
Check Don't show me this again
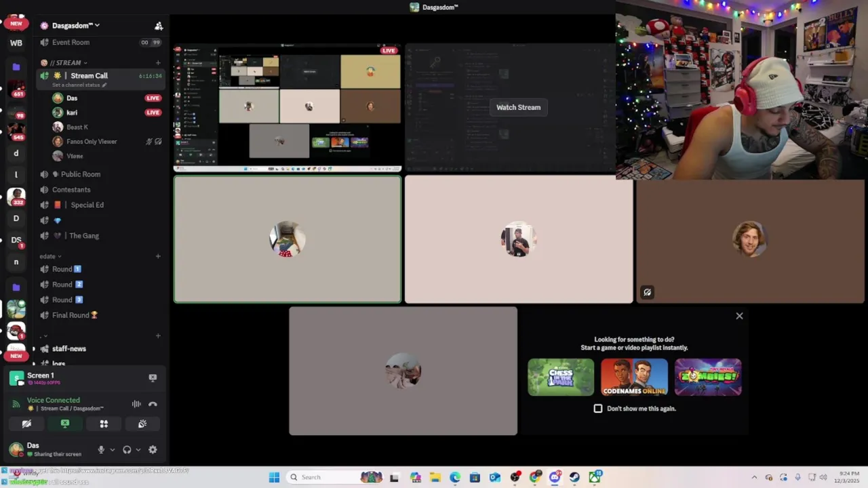[x=598, y=409]
